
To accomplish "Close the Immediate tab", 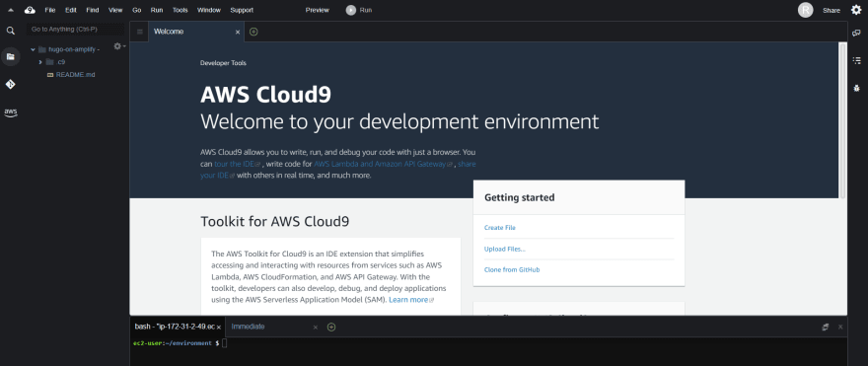I will coord(316,328).
